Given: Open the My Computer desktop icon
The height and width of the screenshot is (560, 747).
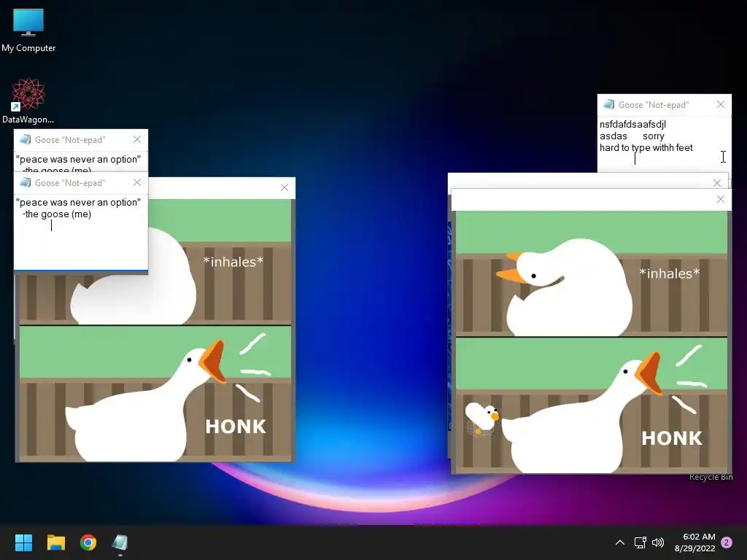Looking at the screenshot, I should (28, 30).
